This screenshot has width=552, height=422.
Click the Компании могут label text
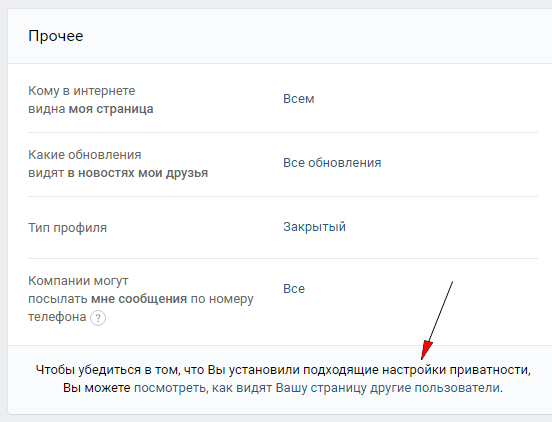[x=78, y=281]
